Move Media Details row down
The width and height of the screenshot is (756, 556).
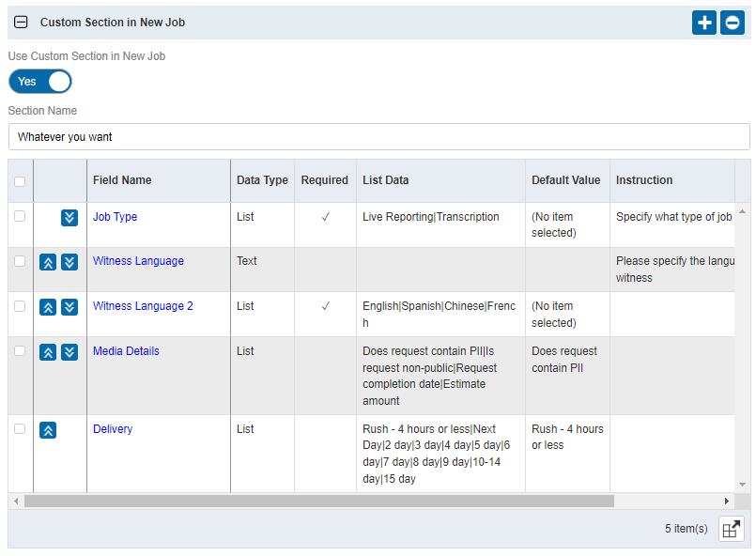(69, 352)
